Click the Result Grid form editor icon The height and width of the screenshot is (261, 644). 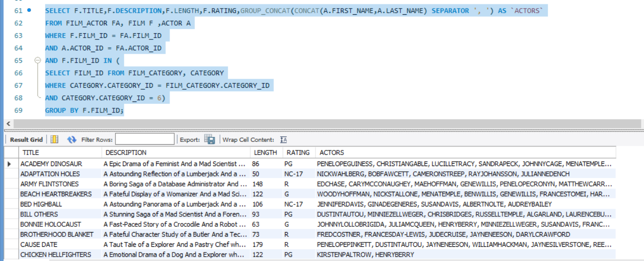click(55, 140)
